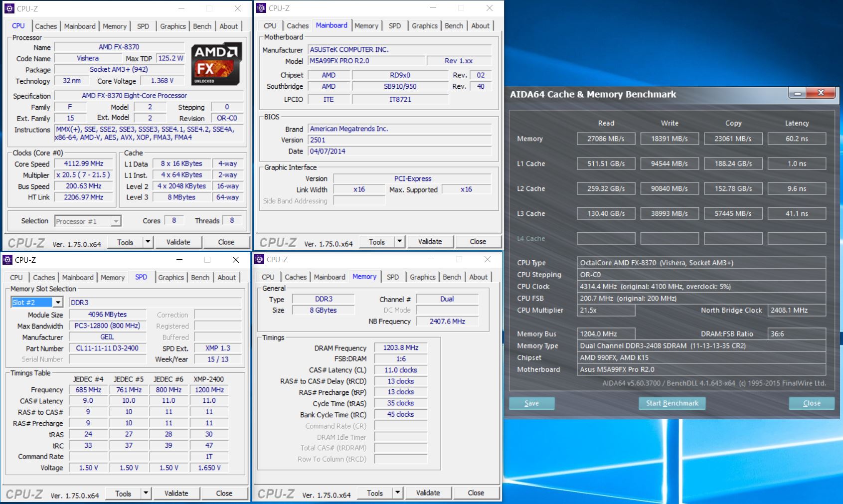Viewport: 843px width, 504px height.
Task: Click CPU-Z title icon in SPD window
Action: (x=8, y=260)
